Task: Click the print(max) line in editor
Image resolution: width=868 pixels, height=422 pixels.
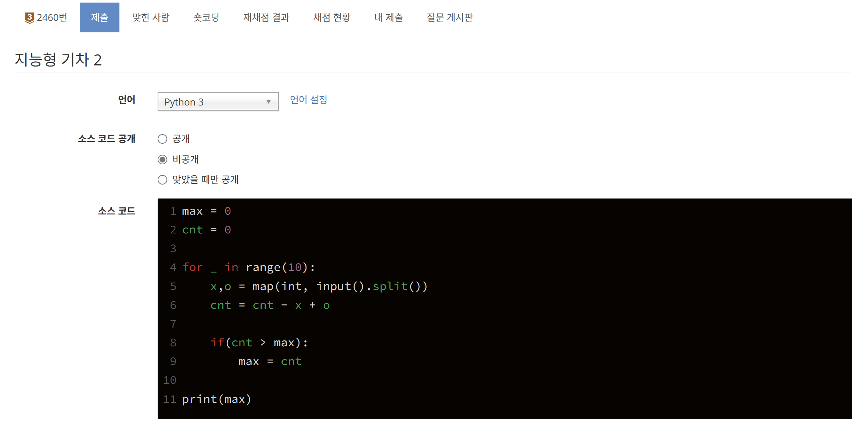Action: tap(217, 399)
